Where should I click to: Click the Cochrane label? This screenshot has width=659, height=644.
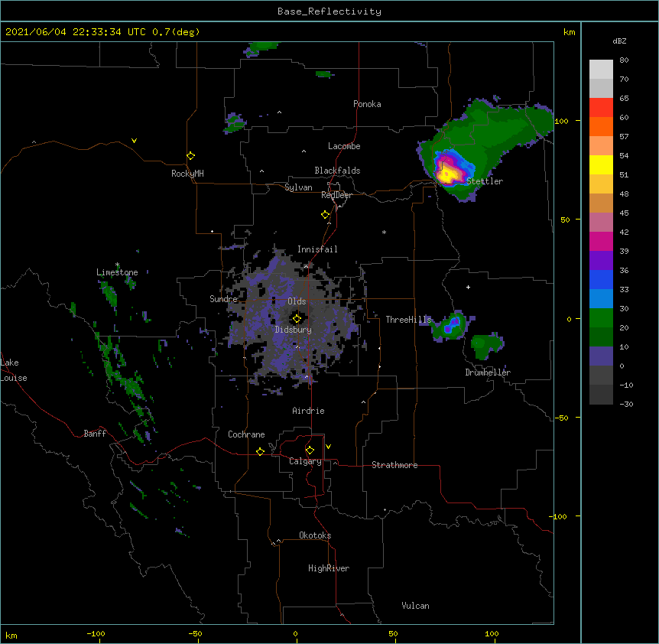click(246, 434)
